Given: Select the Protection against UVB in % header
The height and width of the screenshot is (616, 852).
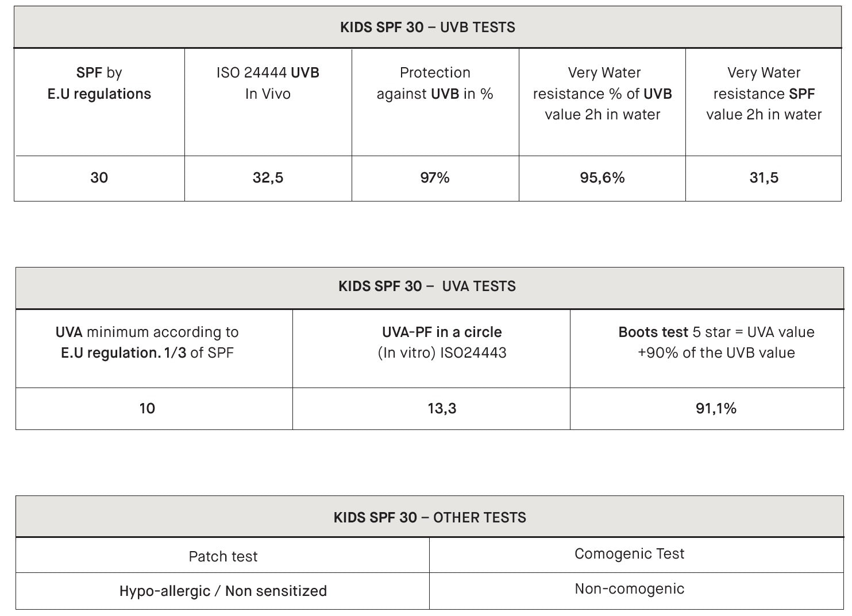Looking at the screenshot, I should click(x=435, y=83).
